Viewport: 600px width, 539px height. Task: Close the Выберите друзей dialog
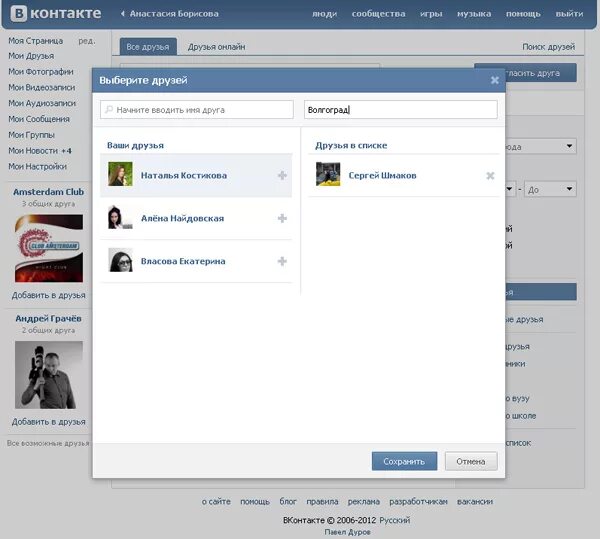click(495, 80)
